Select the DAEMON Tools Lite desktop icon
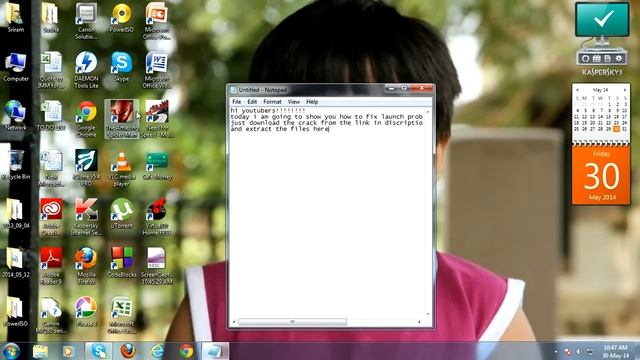This screenshot has height=360, width=640. point(86,70)
